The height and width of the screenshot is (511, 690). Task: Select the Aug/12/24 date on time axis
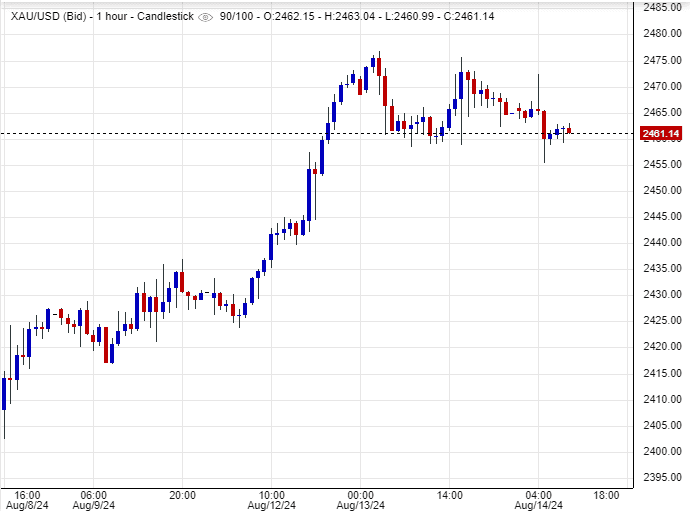271,505
